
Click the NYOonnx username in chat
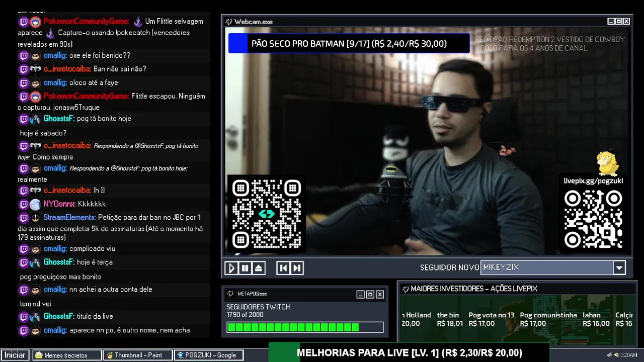[59, 204]
